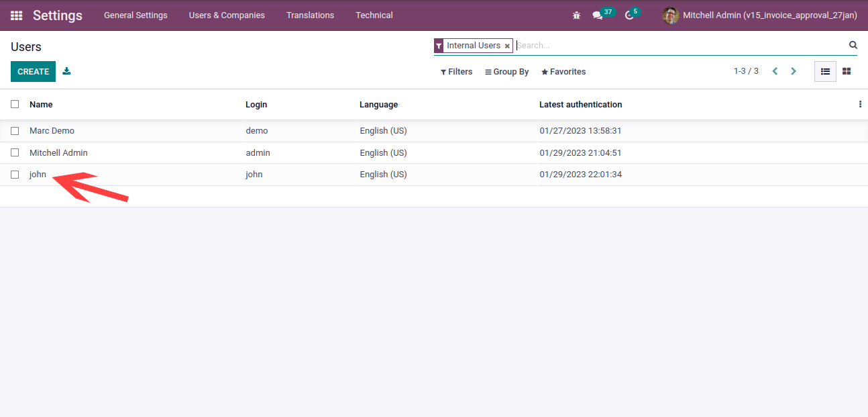Open the apps grid menu icon

point(16,15)
